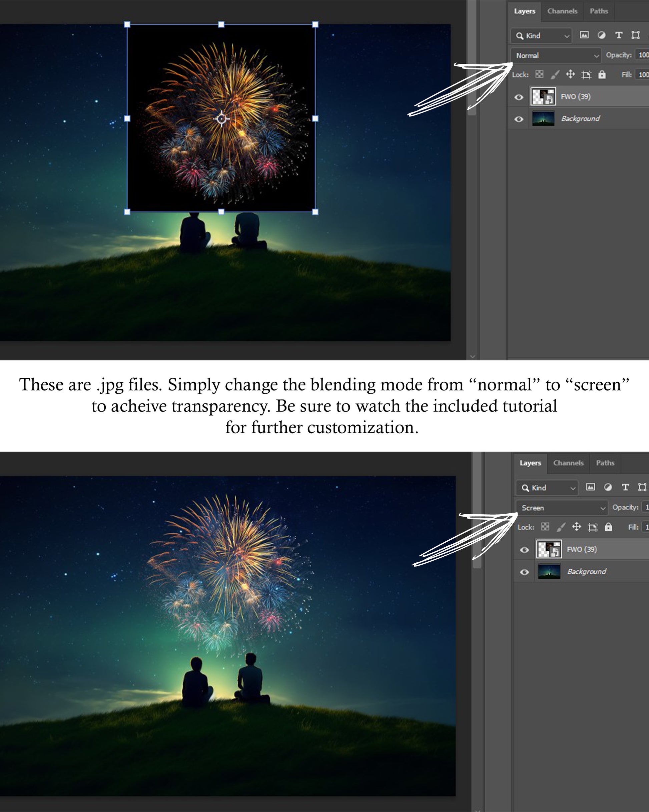Screen dimensions: 649x812
Task: Open the Normal blending mode dropdown
Action: pyautogui.click(x=556, y=55)
